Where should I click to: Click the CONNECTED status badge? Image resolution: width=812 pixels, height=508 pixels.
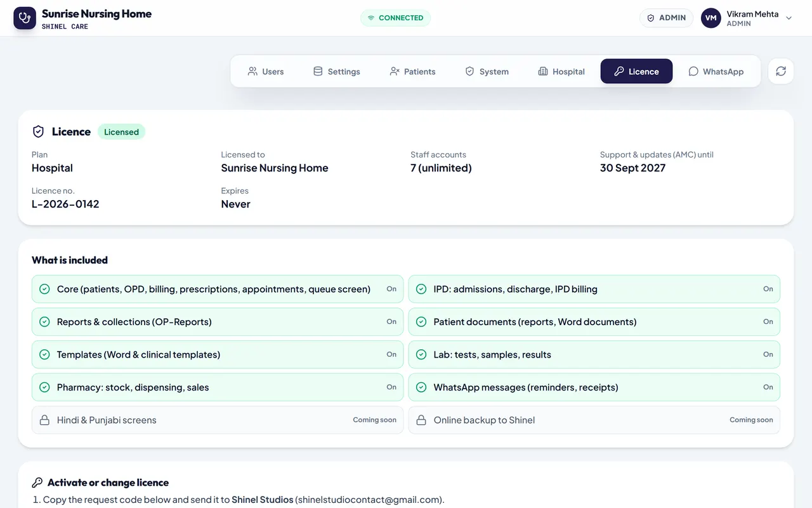coord(395,18)
